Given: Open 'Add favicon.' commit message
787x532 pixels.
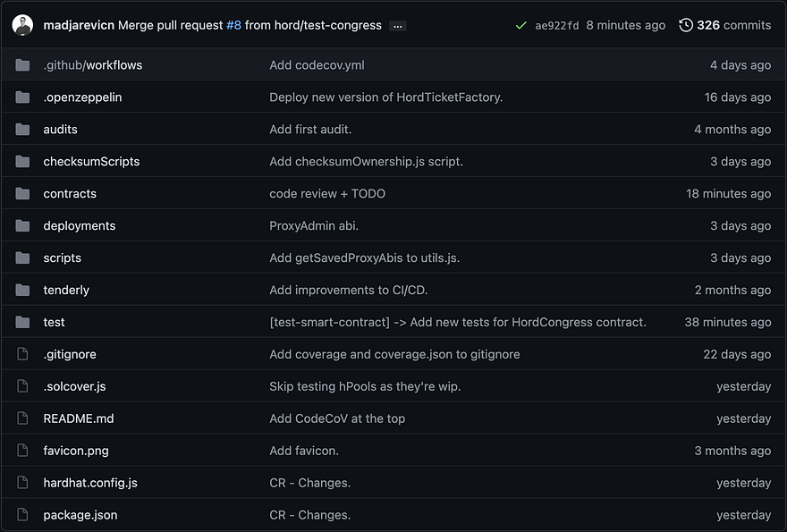Looking at the screenshot, I should pyautogui.click(x=304, y=451).
